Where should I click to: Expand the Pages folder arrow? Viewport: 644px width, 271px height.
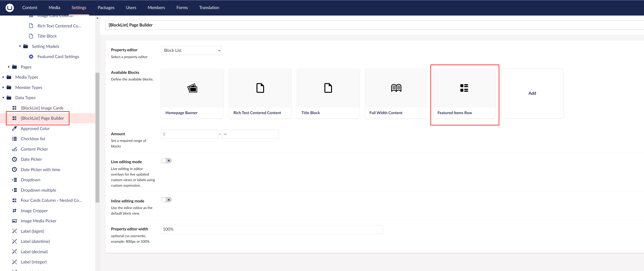(9, 67)
